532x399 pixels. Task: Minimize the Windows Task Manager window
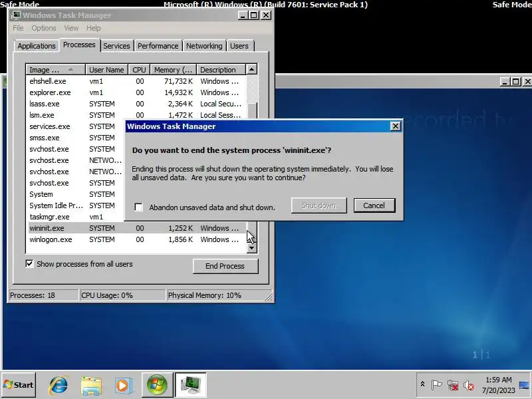tap(243, 15)
